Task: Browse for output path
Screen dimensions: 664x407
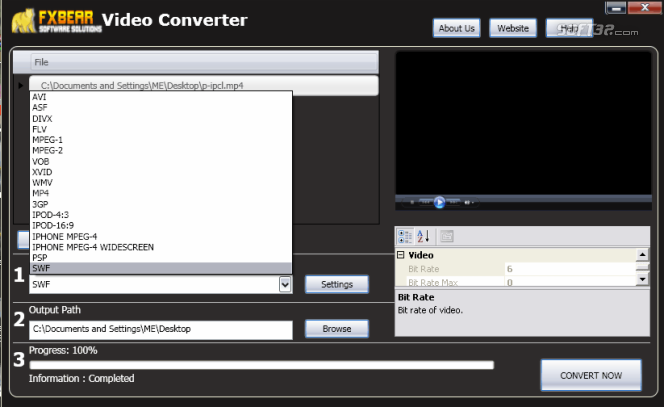Action: click(x=337, y=329)
